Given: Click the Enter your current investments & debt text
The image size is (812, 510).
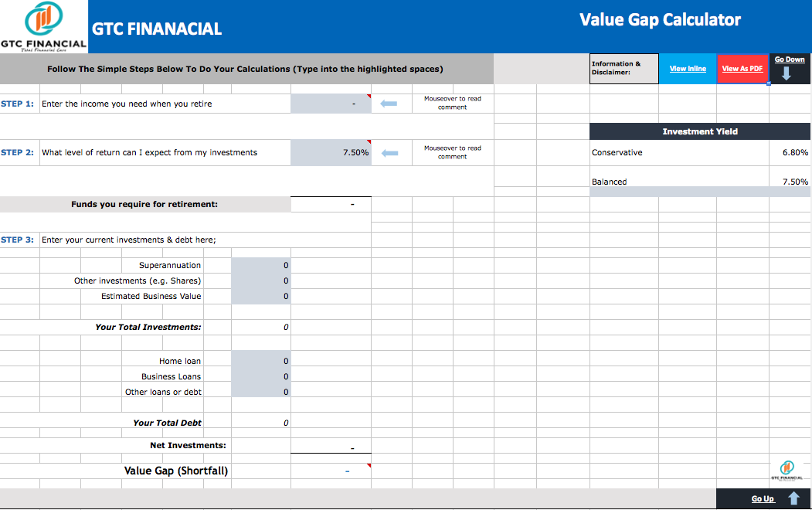Looking at the screenshot, I should click(128, 240).
